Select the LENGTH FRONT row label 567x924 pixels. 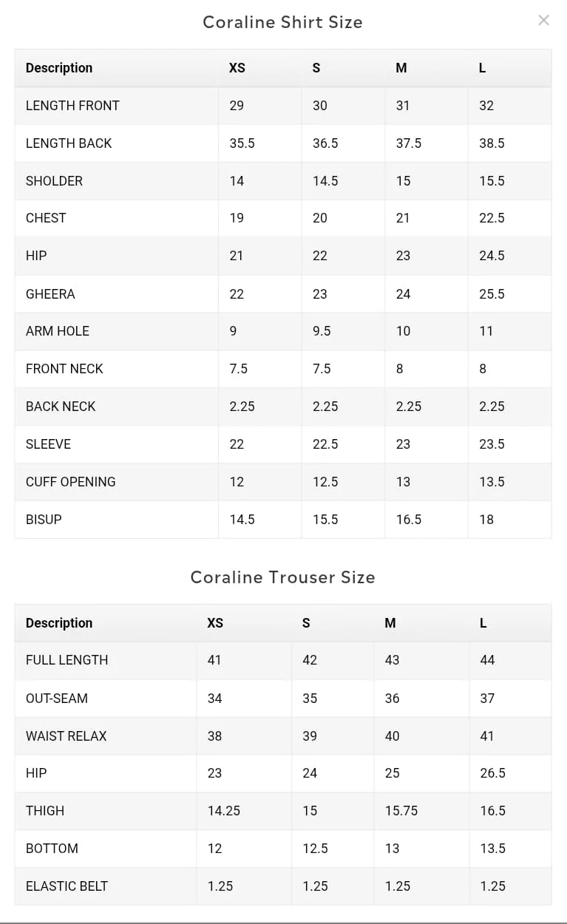[72, 106]
